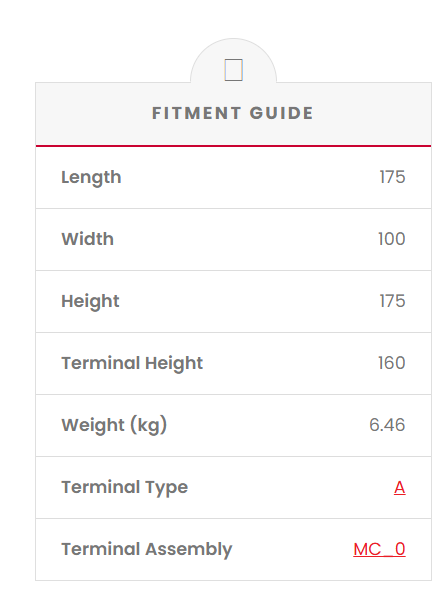This screenshot has width=448, height=612.
Task: Select the Height label
Action: pyautogui.click(x=90, y=302)
